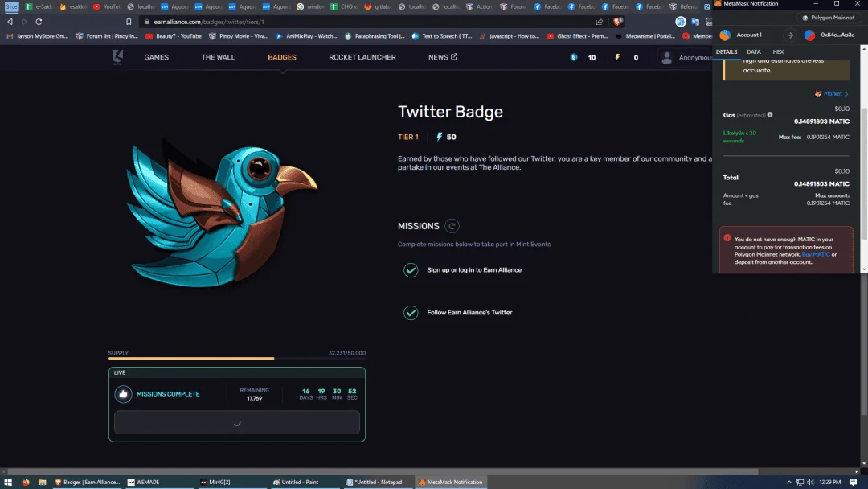Image resolution: width=868 pixels, height=489 pixels.
Task: Click the recipient 0x84c avatar in MetaMask
Action: pyautogui.click(x=809, y=35)
